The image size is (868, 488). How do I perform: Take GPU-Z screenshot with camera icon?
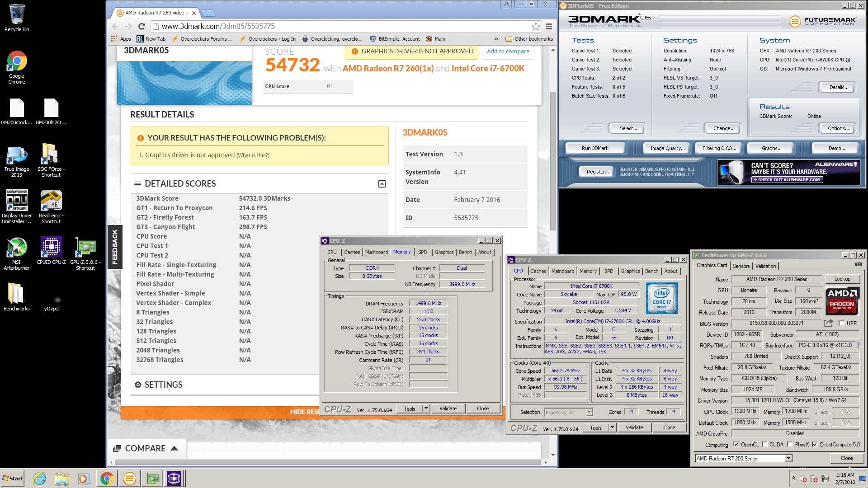(x=858, y=264)
